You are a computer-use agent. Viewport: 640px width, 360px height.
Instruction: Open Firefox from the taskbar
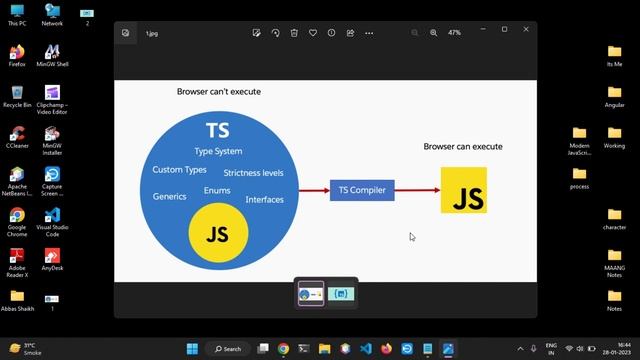click(x=386, y=349)
